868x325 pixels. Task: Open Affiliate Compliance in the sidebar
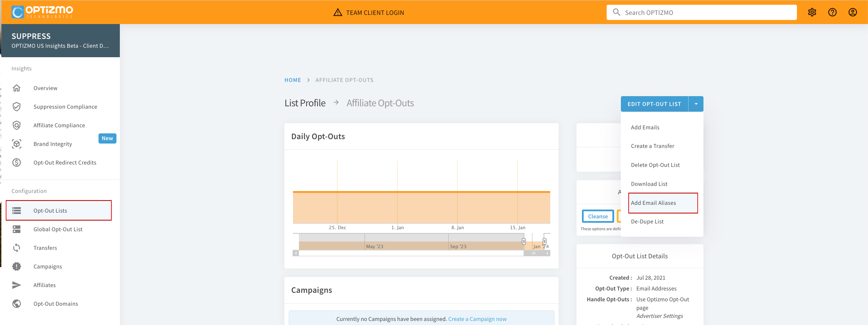(59, 125)
